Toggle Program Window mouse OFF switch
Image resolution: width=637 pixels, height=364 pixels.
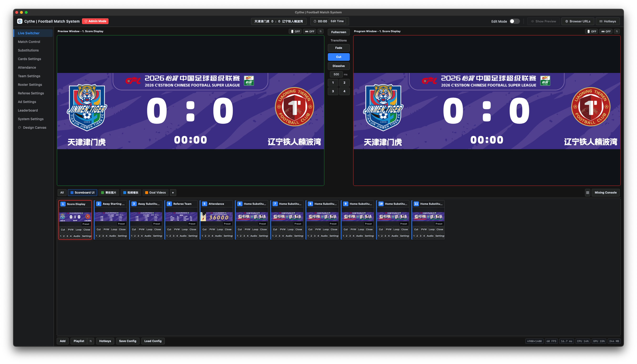point(591,31)
